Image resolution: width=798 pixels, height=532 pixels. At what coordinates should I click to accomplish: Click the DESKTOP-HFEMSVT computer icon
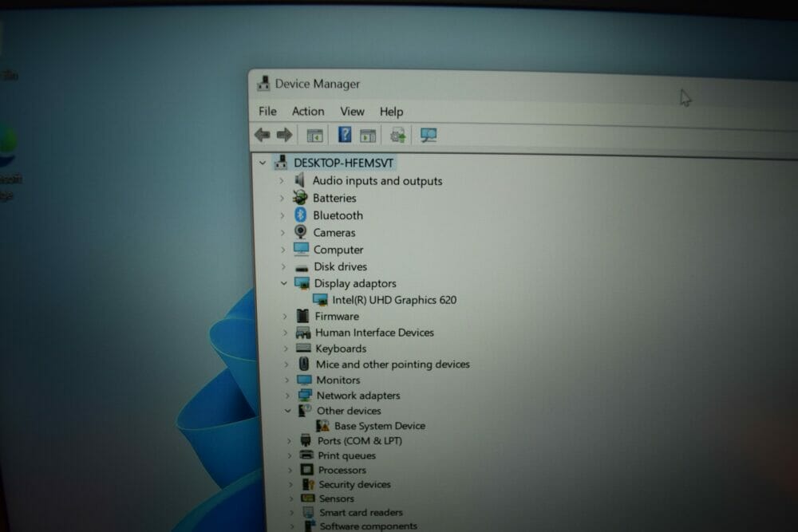click(x=280, y=162)
